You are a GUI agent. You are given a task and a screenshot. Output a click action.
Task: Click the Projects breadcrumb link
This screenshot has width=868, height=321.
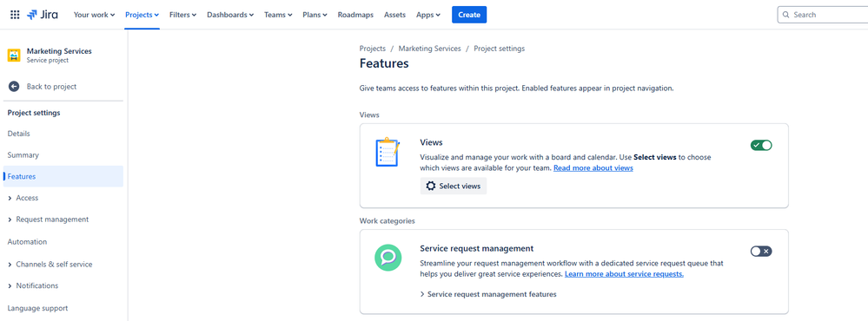[x=373, y=49]
